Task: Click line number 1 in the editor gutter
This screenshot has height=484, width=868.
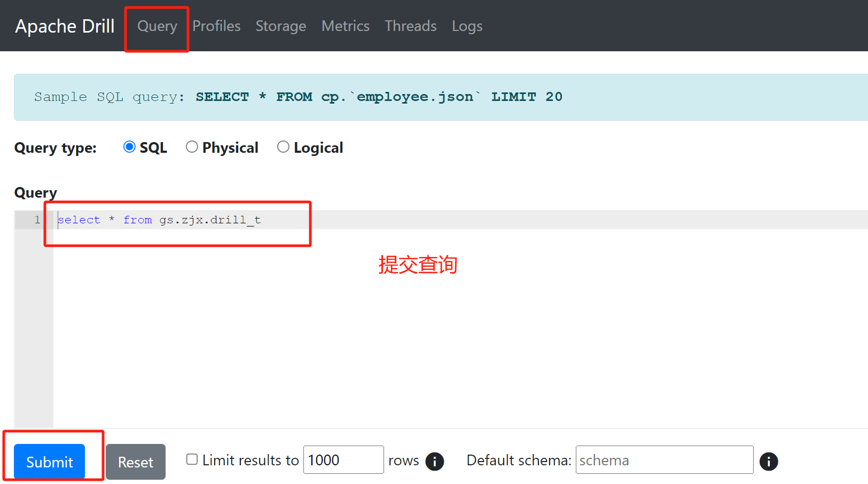Action: click(37, 220)
